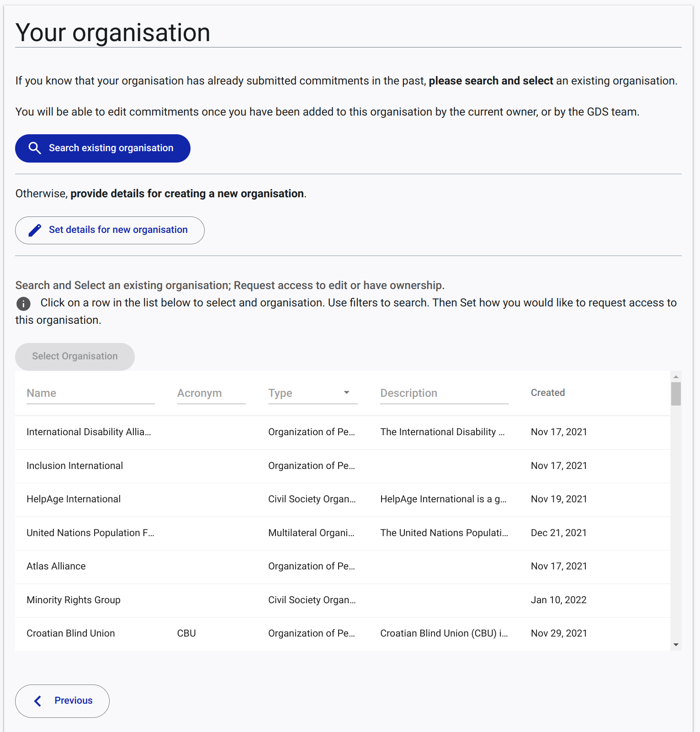Select the Atlas Alliance row
This screenshot has height=732, width=700.
[343, 567]
